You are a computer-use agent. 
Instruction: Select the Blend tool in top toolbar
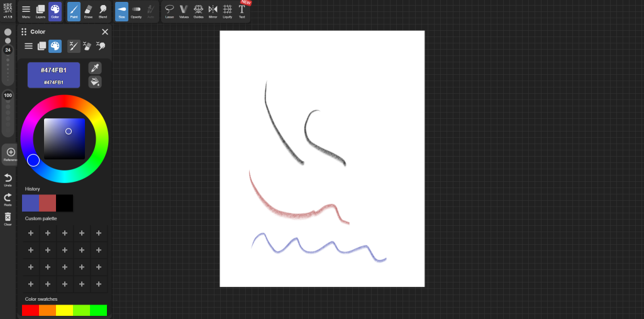click(x=103, y=11)
